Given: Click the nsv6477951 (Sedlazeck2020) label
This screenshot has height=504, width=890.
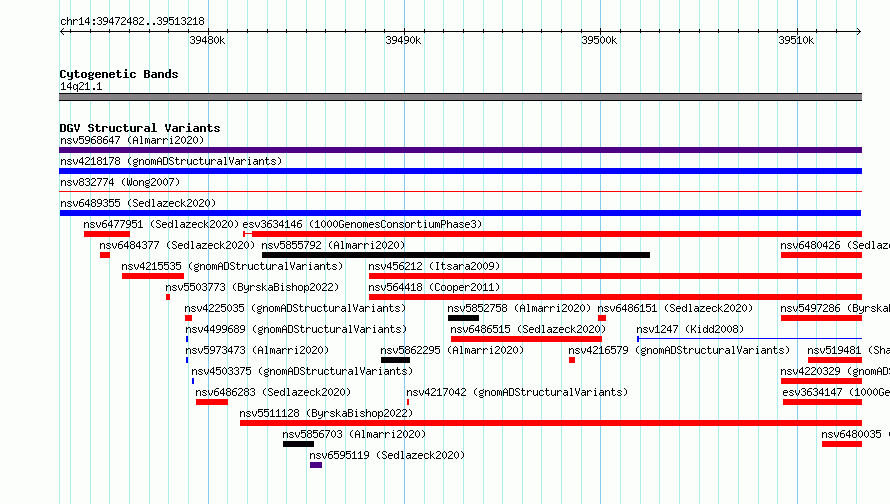Looking at the screenshot, I should [161, 224].
